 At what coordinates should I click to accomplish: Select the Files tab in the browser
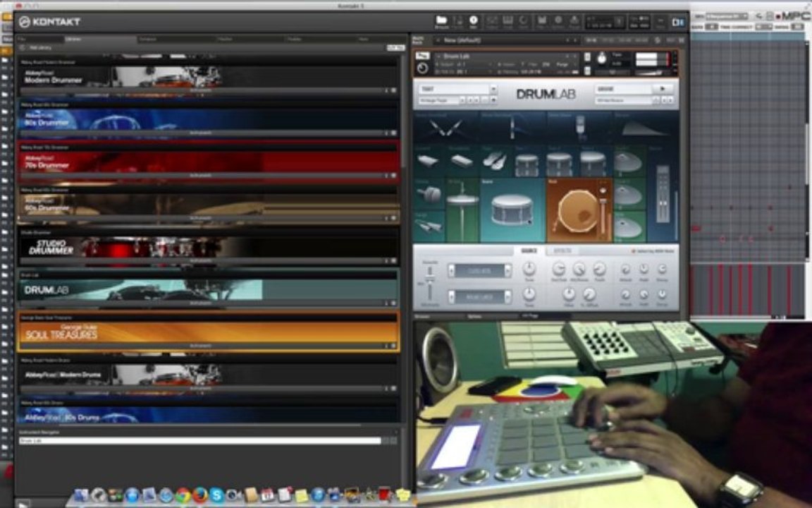tap(39, 39)
